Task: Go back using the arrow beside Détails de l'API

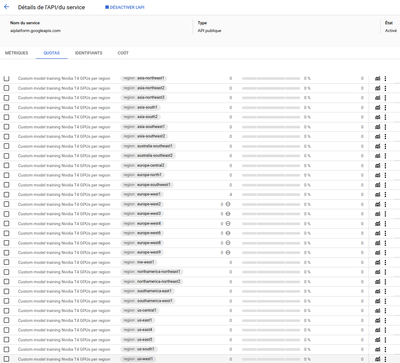Action: 6,7
